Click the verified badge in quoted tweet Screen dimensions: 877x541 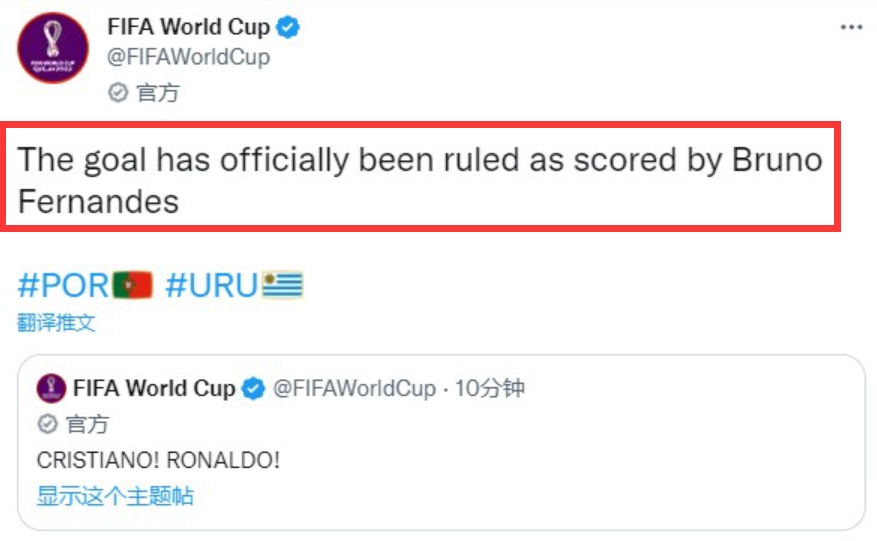pos(253,388)
